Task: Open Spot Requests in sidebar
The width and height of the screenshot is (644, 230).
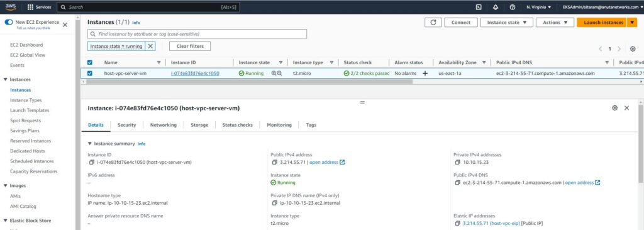Action: coord(25,120)
